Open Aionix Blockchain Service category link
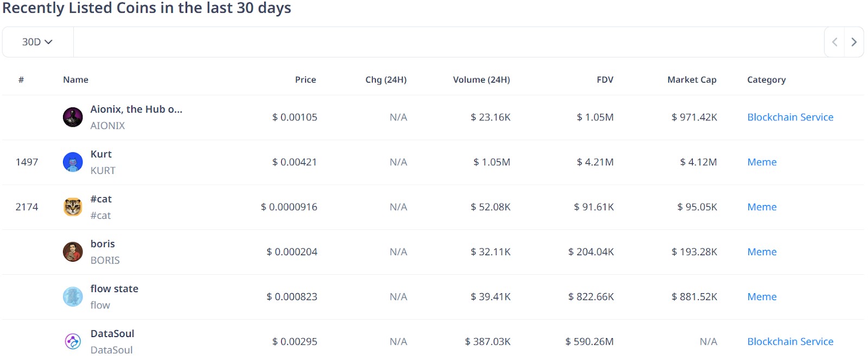This screenshot has width=868, height=362. coord(790,117)
